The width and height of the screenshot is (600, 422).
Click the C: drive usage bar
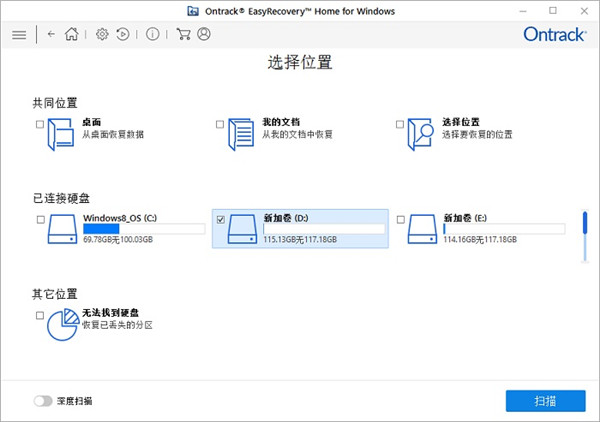(x=144, y=229)
